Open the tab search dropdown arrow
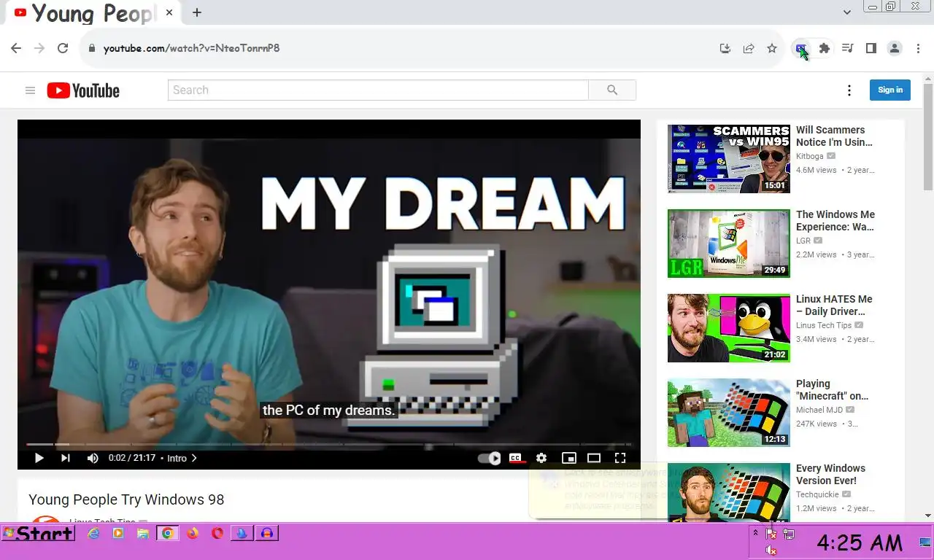Image resolution: width=934 pixels, height=560 pixels. [847, 12]
